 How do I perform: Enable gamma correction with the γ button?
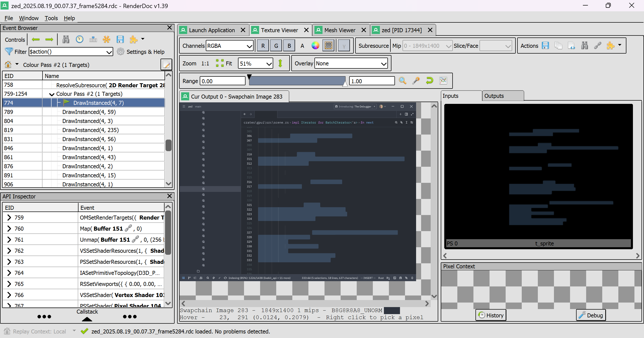344,46
